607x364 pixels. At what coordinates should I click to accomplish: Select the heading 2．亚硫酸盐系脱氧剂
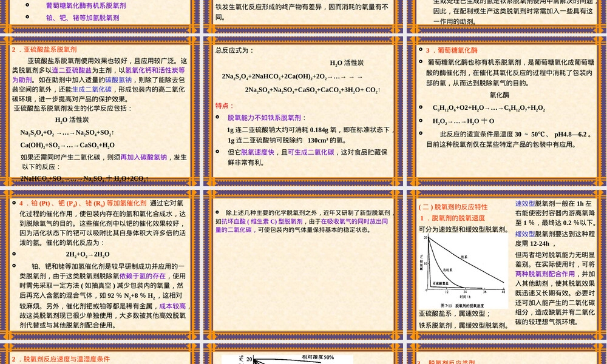pos(44,50)
